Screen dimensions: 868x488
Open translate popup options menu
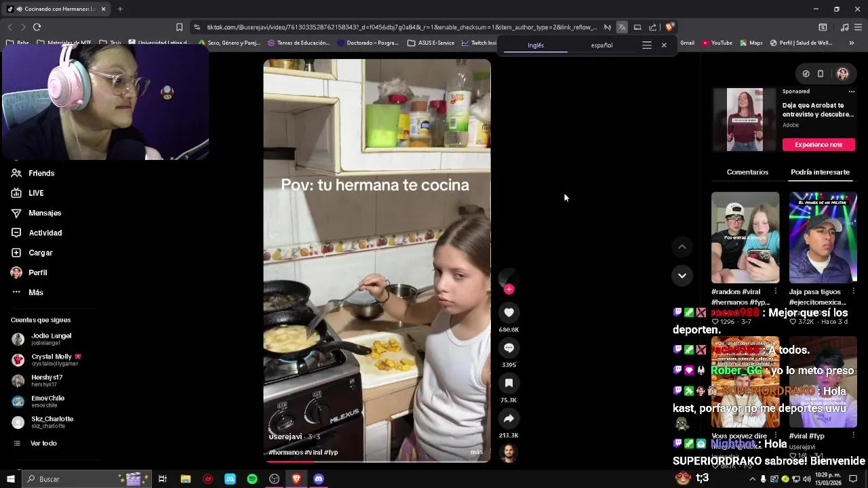click(x=647, y=45)
